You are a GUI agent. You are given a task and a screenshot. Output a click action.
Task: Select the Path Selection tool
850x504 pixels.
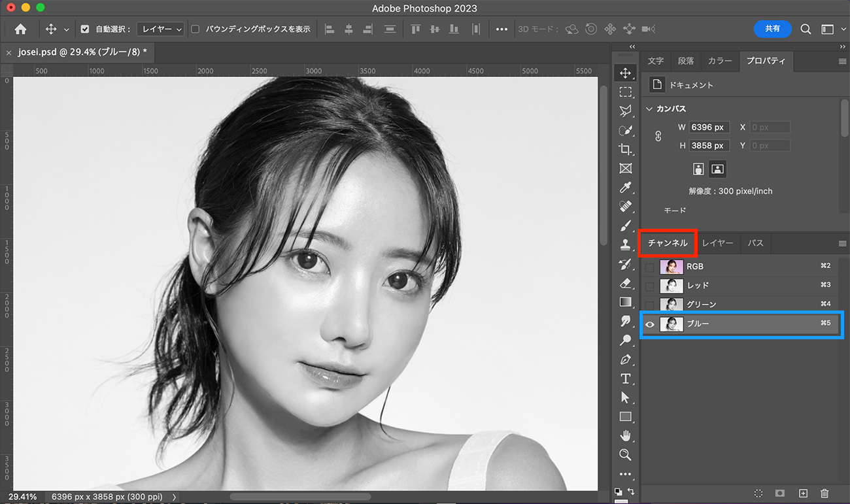pos(626,397)
